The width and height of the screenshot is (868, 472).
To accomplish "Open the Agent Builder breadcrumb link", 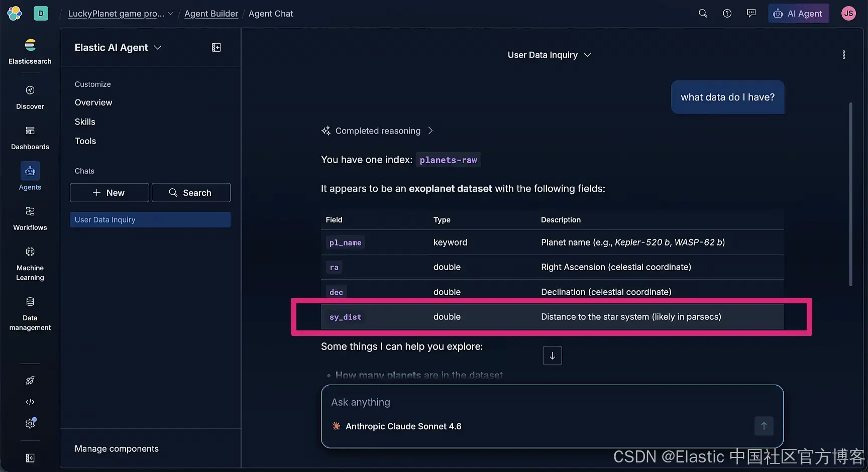I will (x=211, y=14).
